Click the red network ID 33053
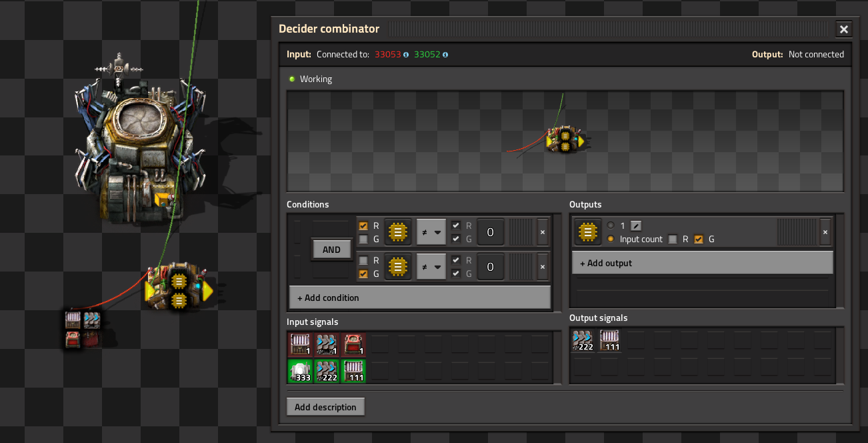868x443 pixels. [388, 55]
